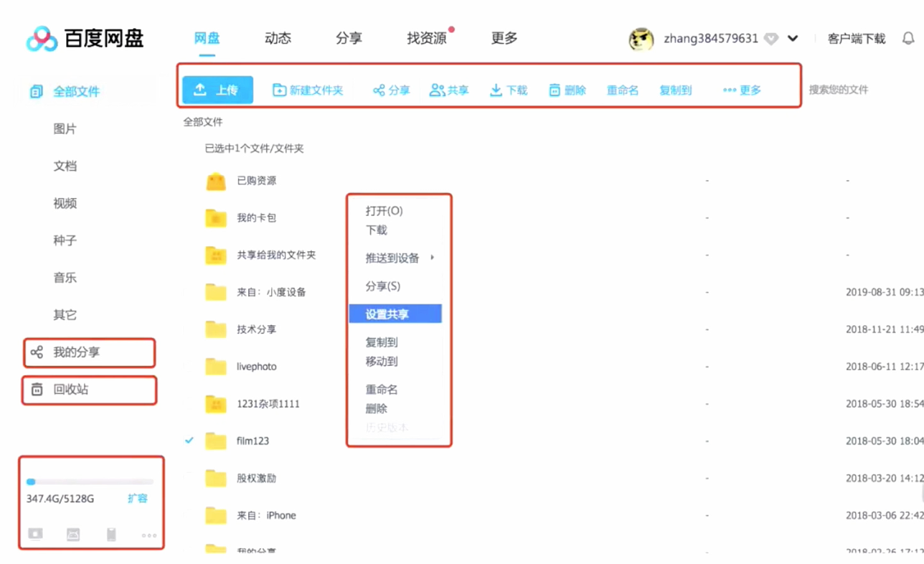
Task: Switch to the 网盘 tab
Action: 207,39
